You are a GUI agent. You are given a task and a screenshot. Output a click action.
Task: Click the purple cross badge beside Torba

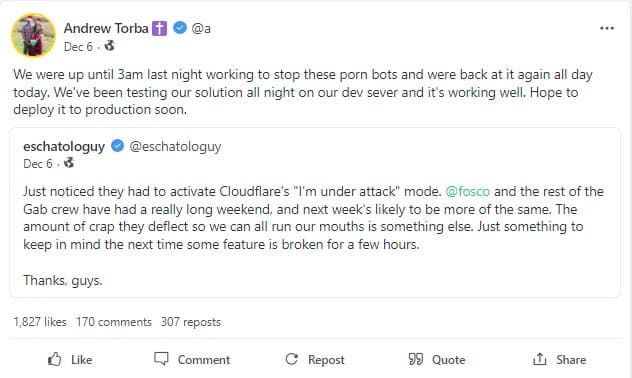159,28
